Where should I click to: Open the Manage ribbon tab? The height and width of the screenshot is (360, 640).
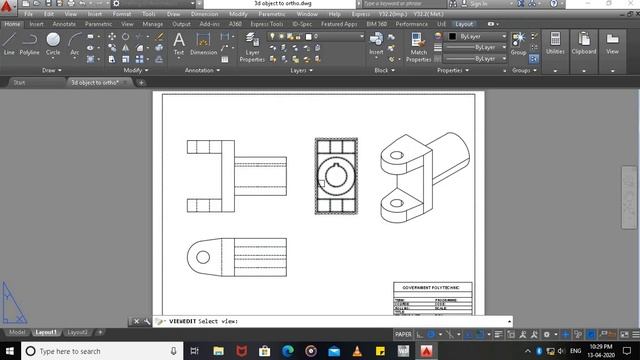153,24
